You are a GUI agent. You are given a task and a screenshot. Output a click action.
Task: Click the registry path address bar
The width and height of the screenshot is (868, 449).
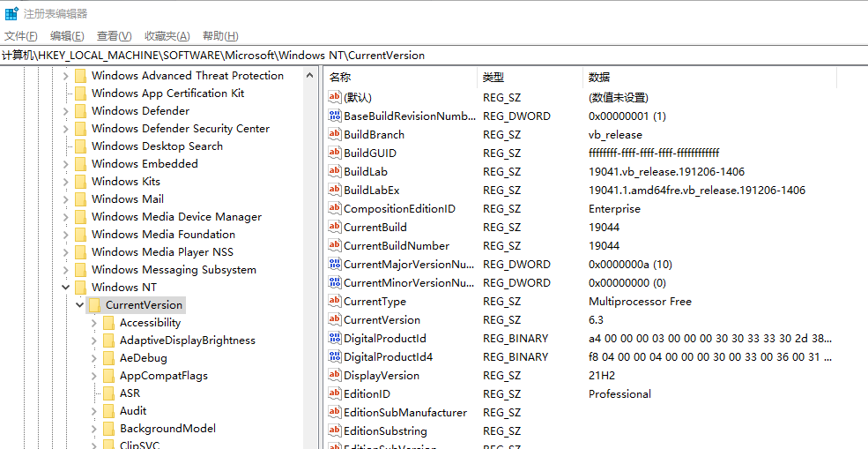434,56
